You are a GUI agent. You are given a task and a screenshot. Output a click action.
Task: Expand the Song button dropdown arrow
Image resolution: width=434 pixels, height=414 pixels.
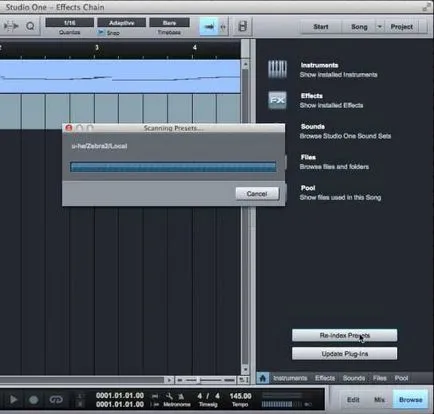click(379, 27)
